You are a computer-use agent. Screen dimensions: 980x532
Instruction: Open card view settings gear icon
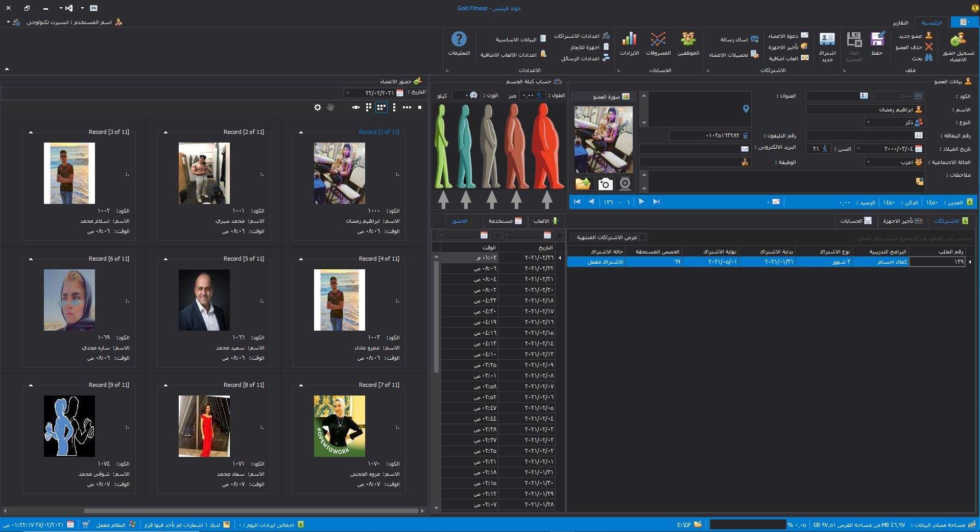318,107
